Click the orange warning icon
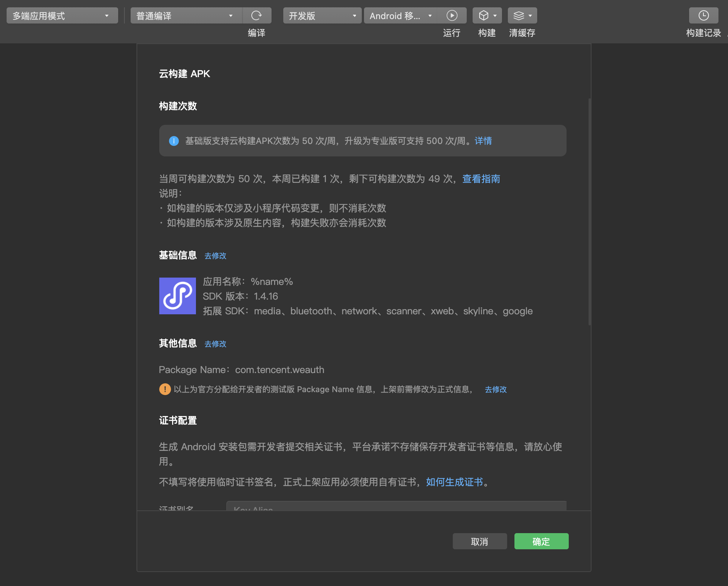This screenshot has width=728, height=586. click(x=165, y=389)
